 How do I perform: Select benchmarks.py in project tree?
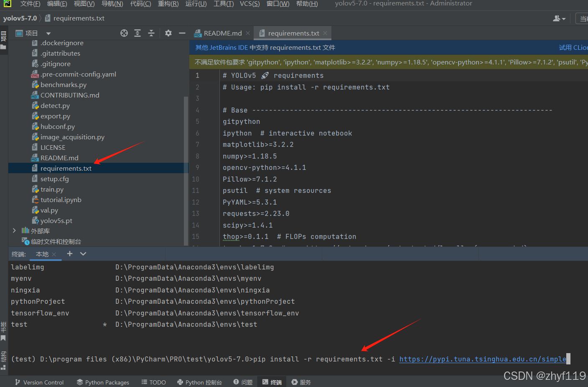64,85
